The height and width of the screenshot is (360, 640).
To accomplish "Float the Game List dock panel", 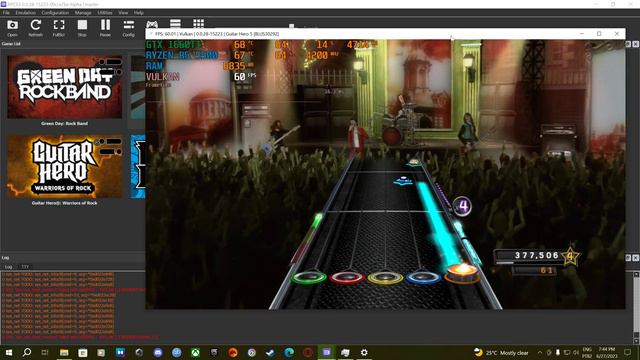I will pos(628,44).
